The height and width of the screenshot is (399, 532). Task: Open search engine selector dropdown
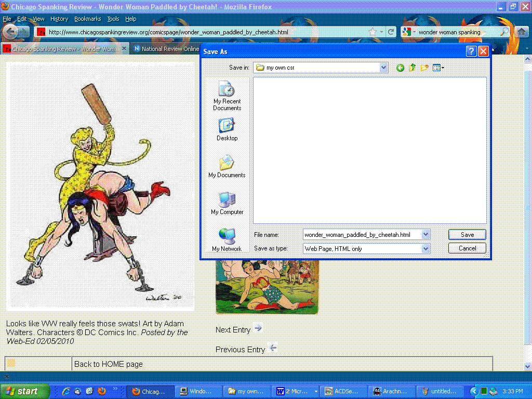(x=408, y=32)
